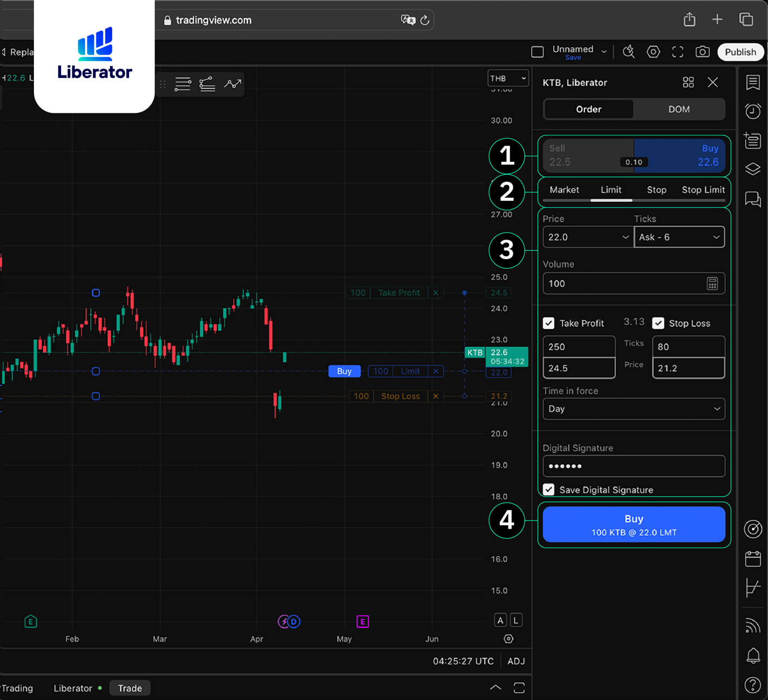Show Safari tab overview icon
This screenshot has height=700, width=768.
pos(746,19)
